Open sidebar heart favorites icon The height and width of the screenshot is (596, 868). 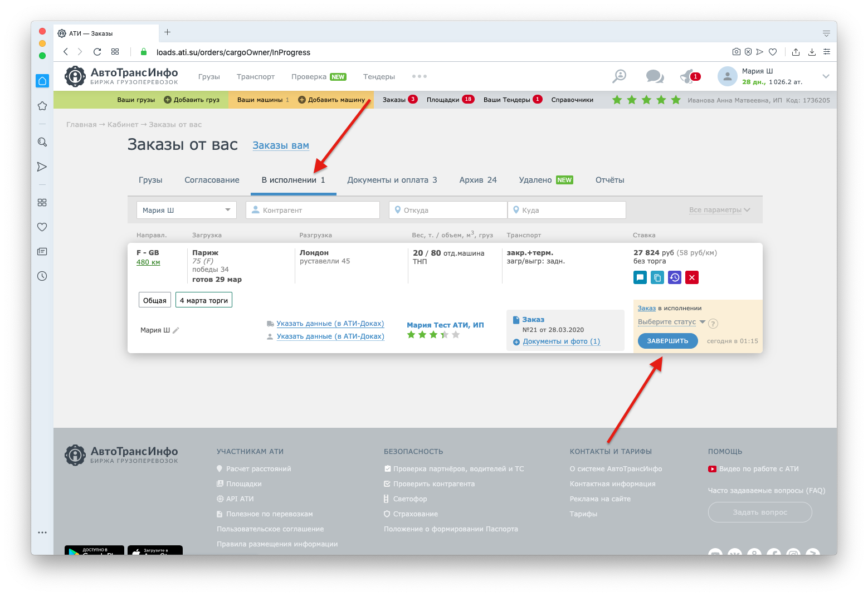tap(42, 227)
